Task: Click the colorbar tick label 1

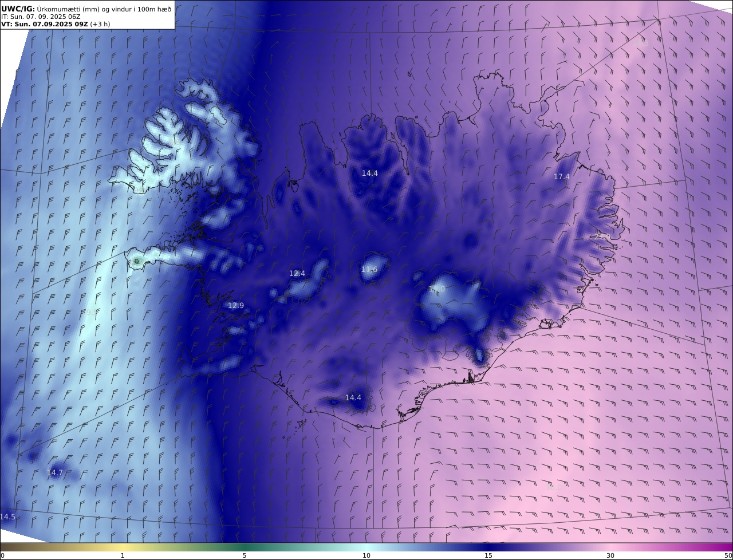Action: (x=122, y=555)
